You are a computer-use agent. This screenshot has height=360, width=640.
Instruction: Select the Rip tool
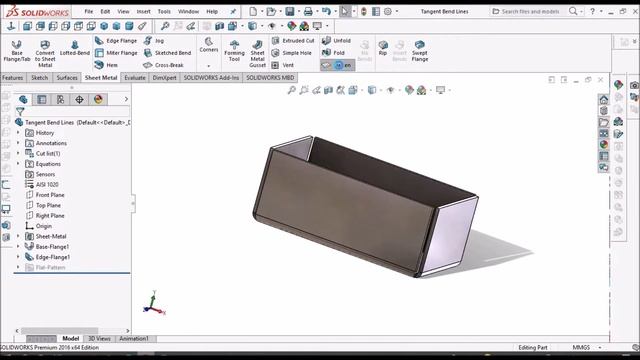(x=383, y=48)
